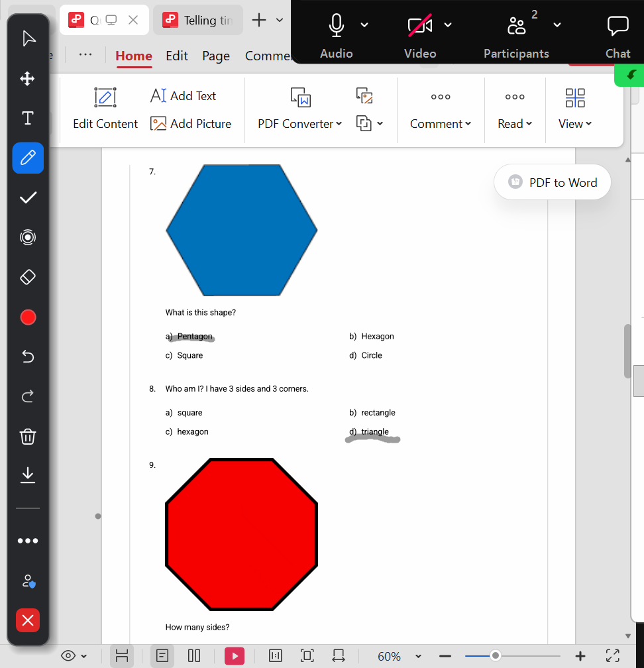Open the three-dot more options in annotation toolbar
This screenshot has width=644, height=668.
pos(28,541)
